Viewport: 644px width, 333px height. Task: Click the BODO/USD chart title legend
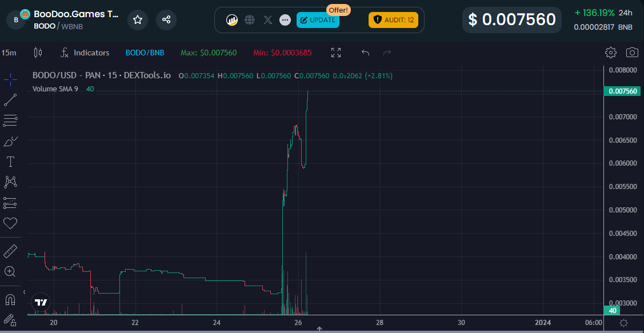pyautogui.click(x=102, y=75)
